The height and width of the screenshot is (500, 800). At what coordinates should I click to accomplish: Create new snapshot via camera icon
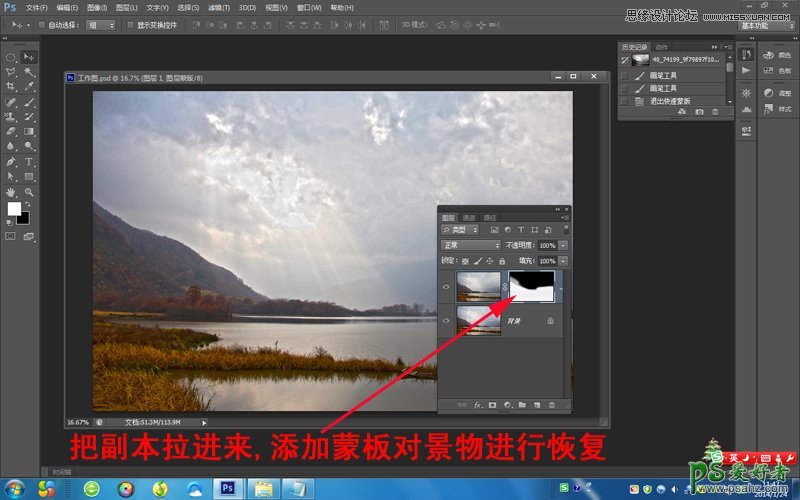(699, 112)
